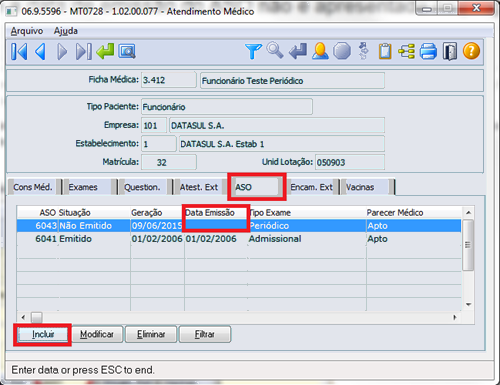Click the horizontal scroll left arrow
Viewport: 500px width, 385px height.
coord(23,317)
